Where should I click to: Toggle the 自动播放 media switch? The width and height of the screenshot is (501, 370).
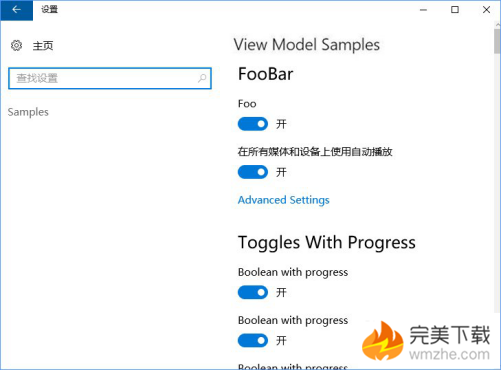click(253, 172)
